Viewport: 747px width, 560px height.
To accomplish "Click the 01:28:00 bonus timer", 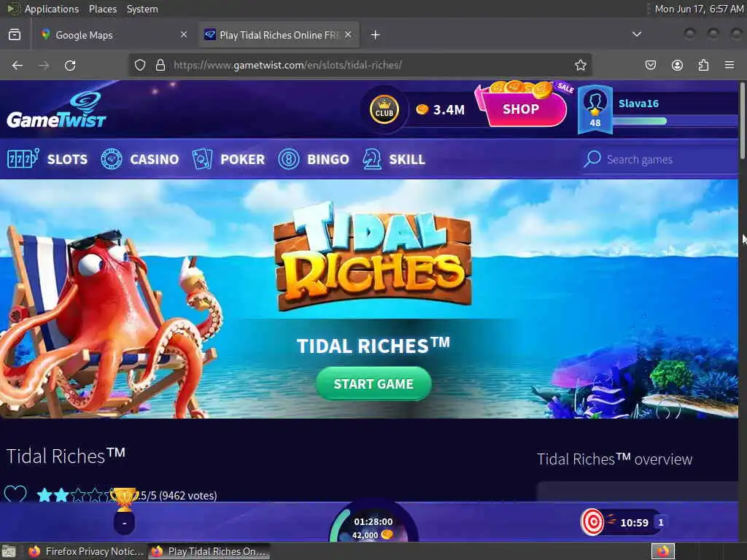I will (x=373, y=522).
